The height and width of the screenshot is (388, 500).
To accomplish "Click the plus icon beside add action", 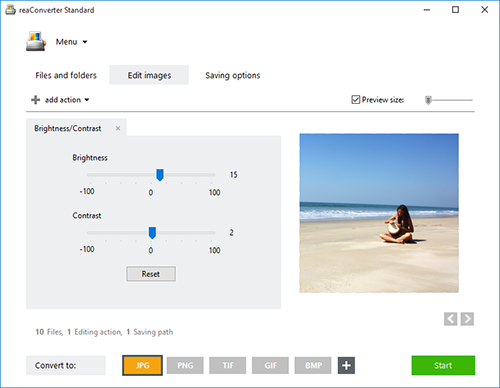I will 35,100.
